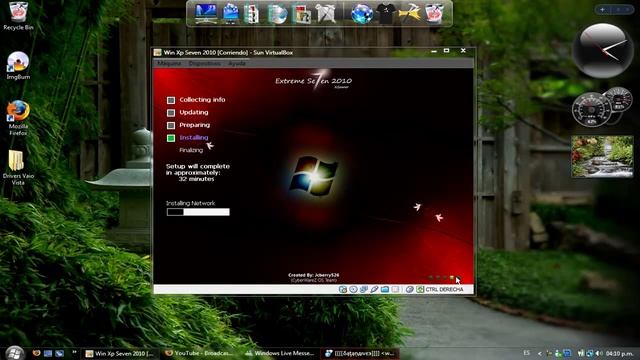Click the 04:10 p.m. taskbar clock
Screen dimensions: 640x360
pyautogui.click(x=619, y=353)
